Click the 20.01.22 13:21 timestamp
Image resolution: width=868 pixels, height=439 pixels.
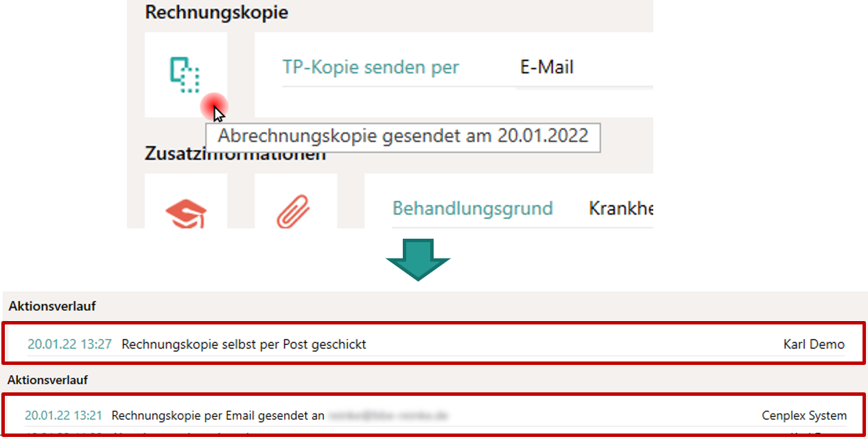click(x=63, y=416)
